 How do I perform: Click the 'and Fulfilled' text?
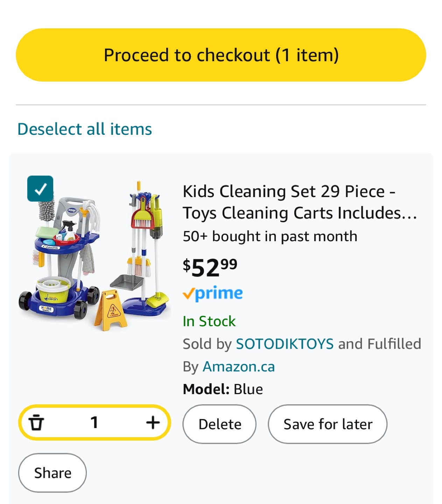379,344
